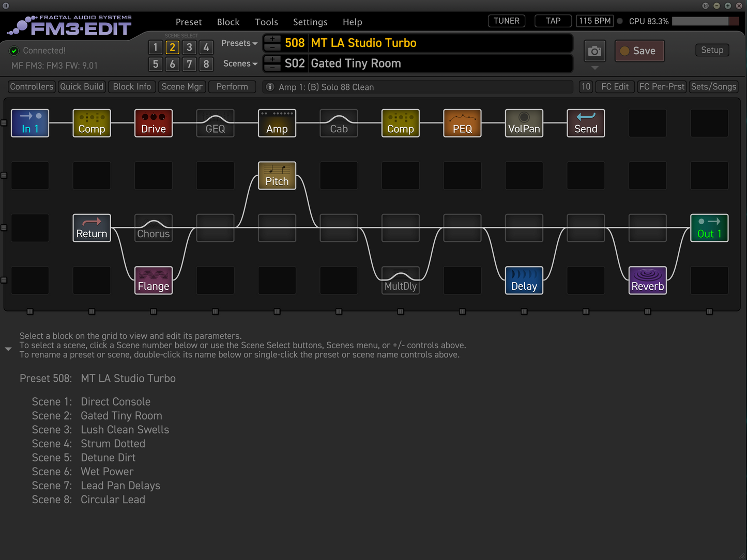The width and height of the screenshot is (747, 560).
Task: Open the Sets/Songs button
Action: pos(713,87)
